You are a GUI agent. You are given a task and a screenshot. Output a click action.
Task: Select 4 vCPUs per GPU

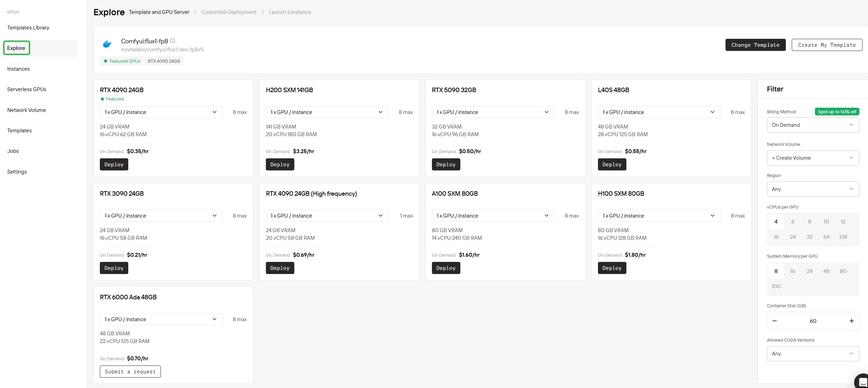click(776, 222)
